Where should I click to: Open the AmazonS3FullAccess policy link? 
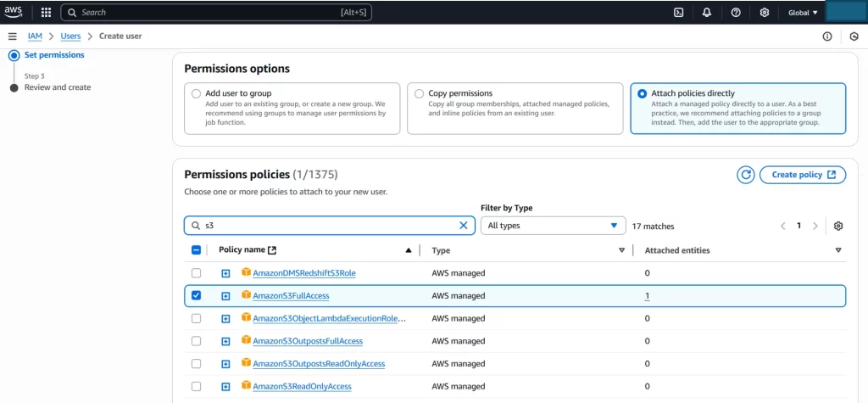click(292, 296)
